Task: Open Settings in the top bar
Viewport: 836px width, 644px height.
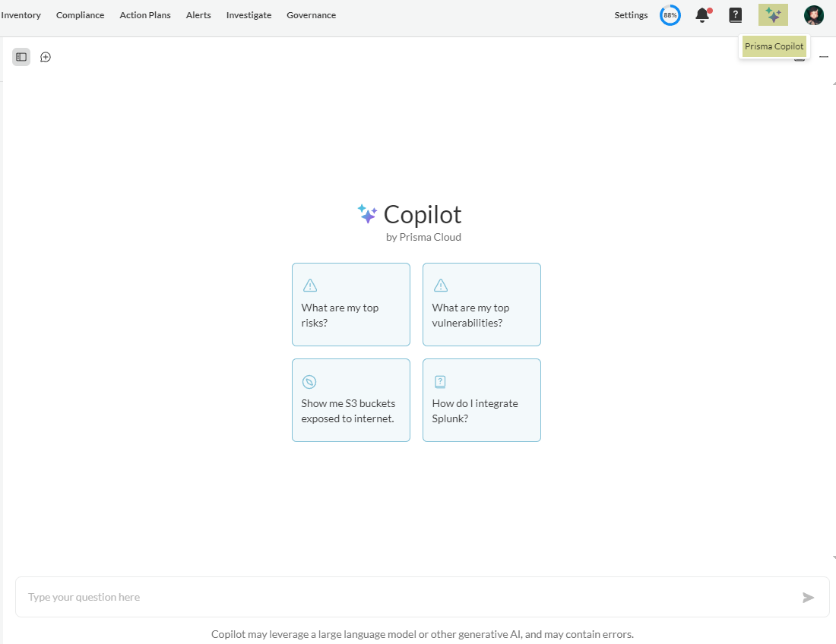Action: (x=631, y=15)
